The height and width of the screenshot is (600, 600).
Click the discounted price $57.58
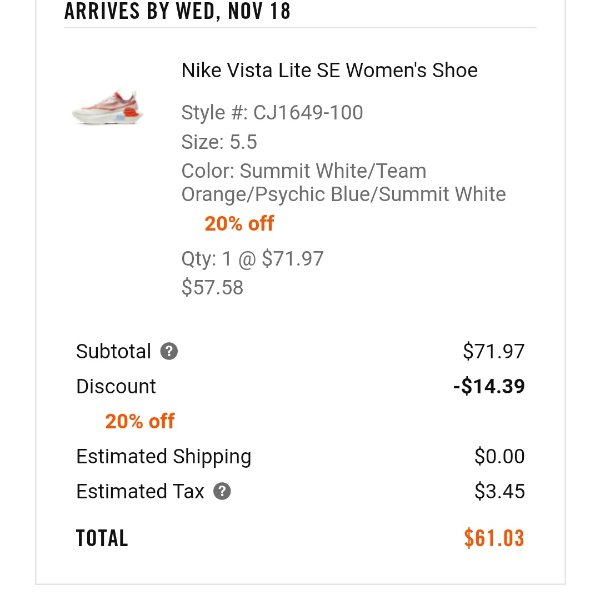212,287
